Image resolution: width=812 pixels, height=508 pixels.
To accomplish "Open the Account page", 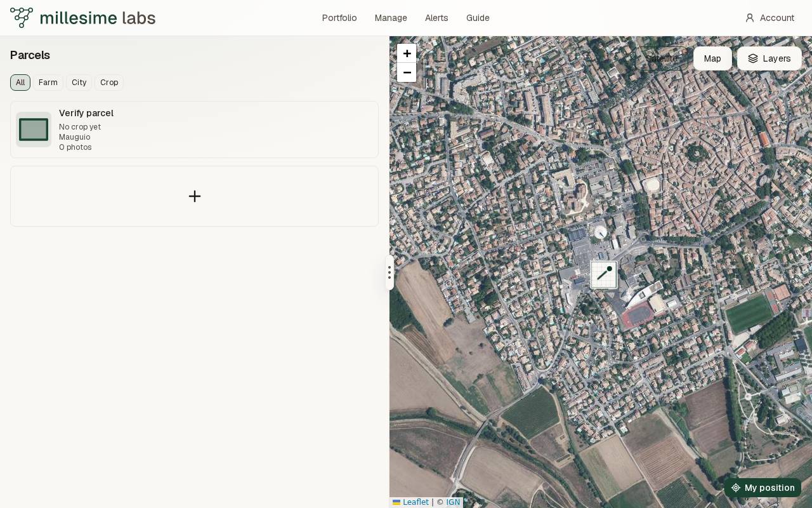I will tap(769, 18).
